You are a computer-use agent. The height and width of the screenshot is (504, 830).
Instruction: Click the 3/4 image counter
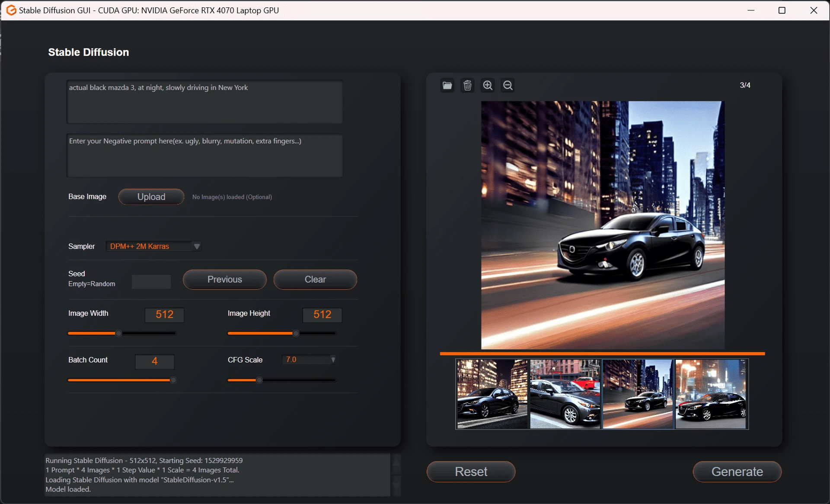pyautogui.click(x=745, y=85)
